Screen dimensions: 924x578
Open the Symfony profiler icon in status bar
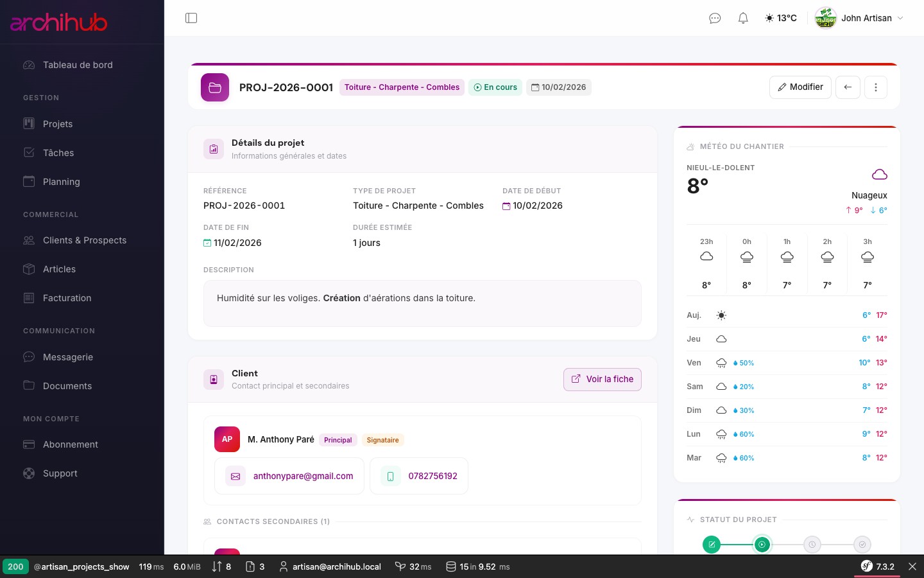(868, 567)
